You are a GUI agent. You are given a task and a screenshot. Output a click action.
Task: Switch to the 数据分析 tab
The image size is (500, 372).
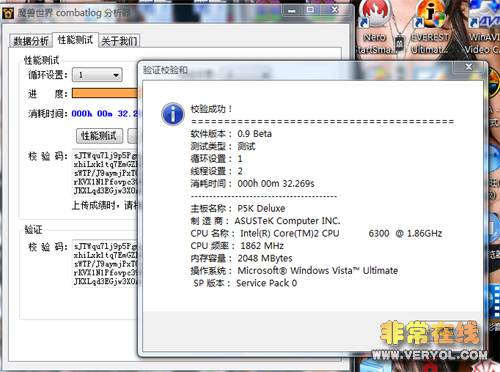31,41
